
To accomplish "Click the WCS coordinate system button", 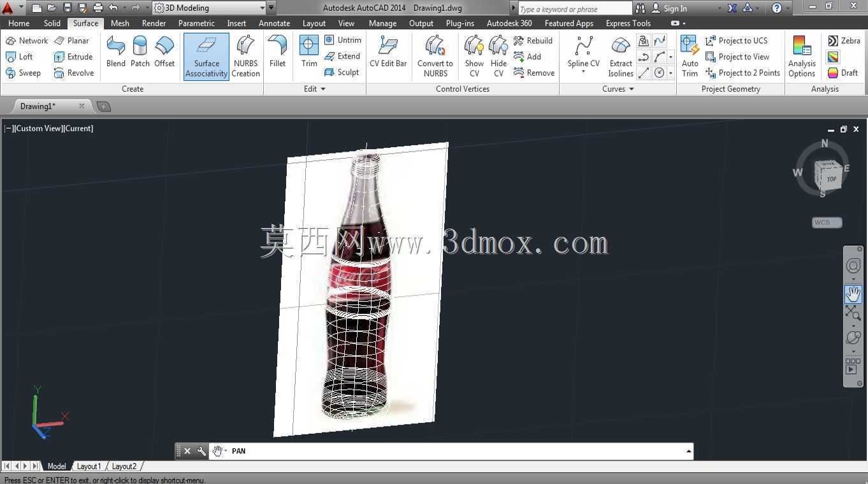I will coord(827,222).
